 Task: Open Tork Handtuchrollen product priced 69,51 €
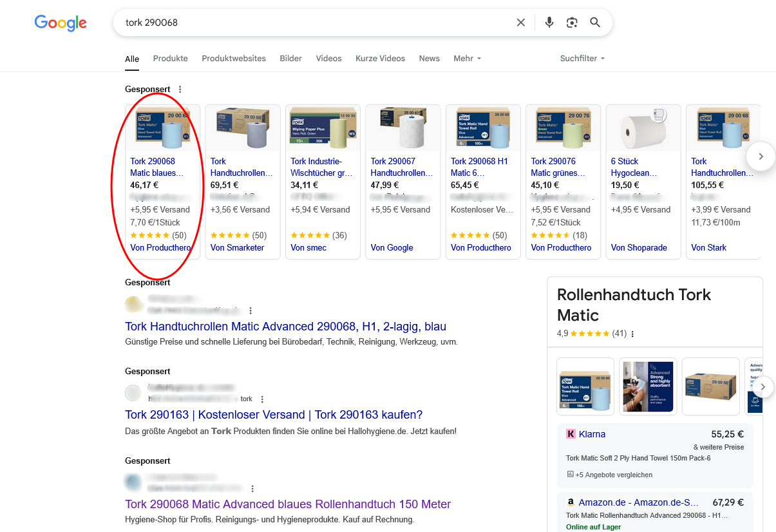click(x=241, y=167)
